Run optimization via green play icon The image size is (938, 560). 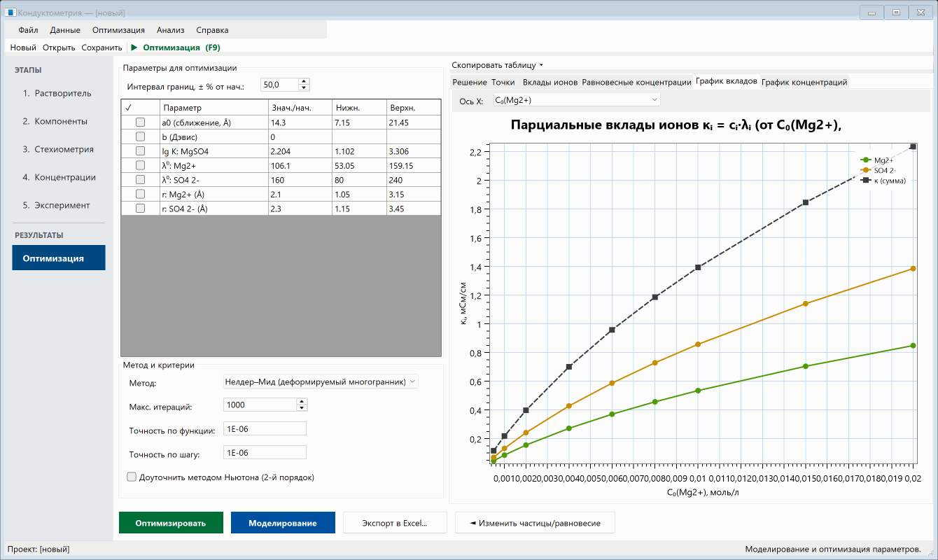coord(134,48)
